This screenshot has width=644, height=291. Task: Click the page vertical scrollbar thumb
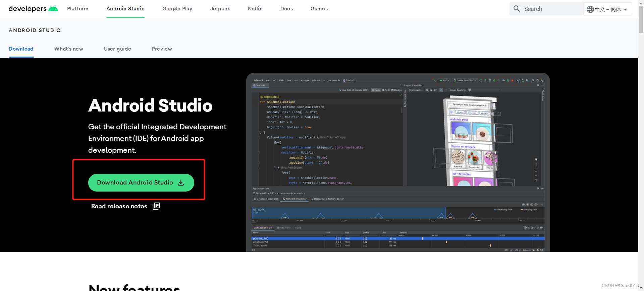[641, 19]
